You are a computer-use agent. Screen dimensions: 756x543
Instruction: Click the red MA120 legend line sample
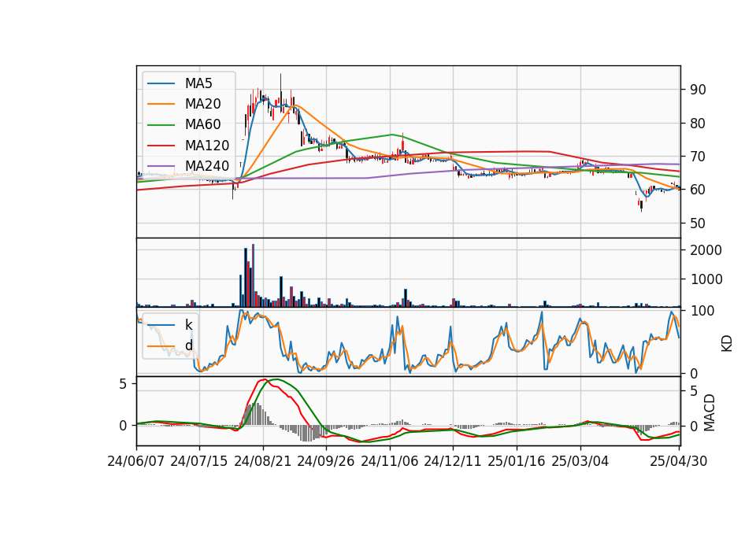[161, 146]
